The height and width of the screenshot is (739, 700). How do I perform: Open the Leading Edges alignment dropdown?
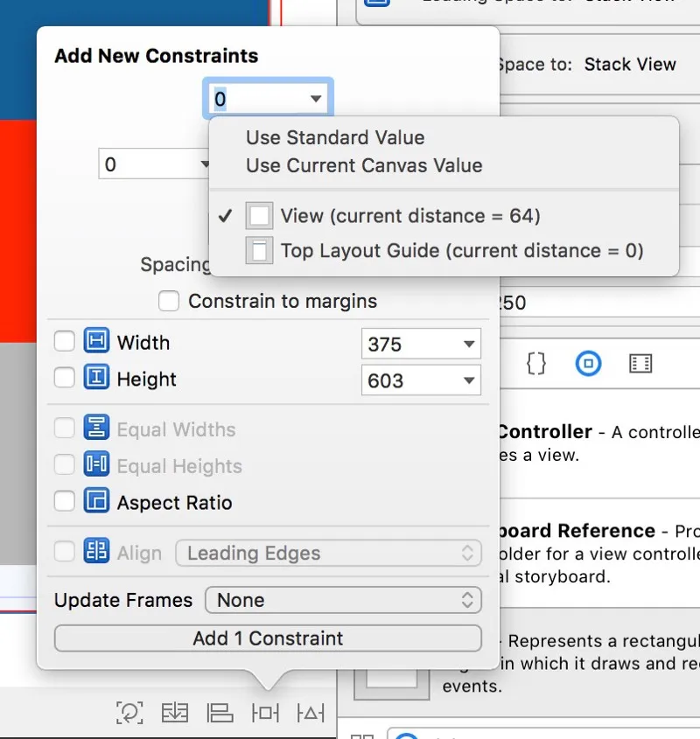[x=329, y=553]
